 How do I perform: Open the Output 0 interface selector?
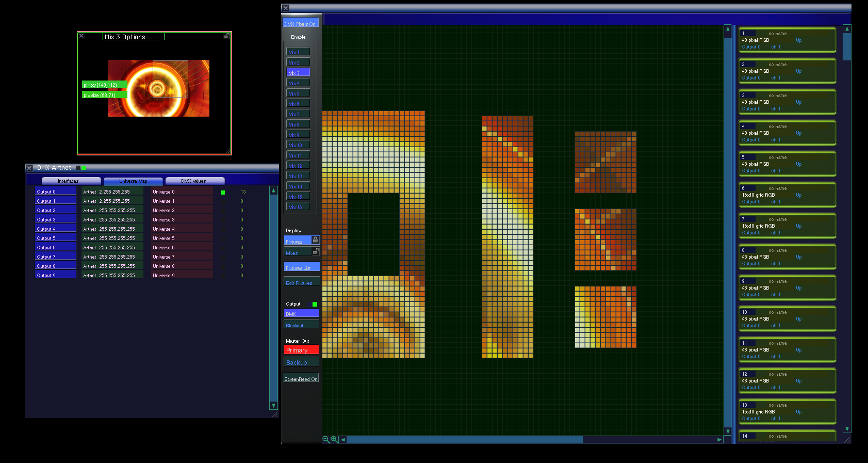coord(55,191)
